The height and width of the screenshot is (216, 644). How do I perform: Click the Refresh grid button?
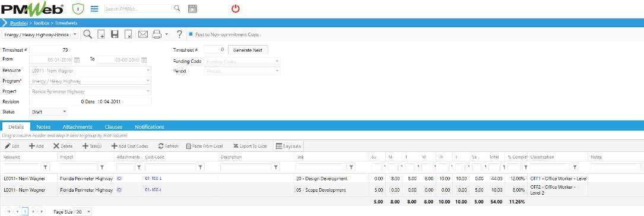pyautogui.click(x=169, y=146)
